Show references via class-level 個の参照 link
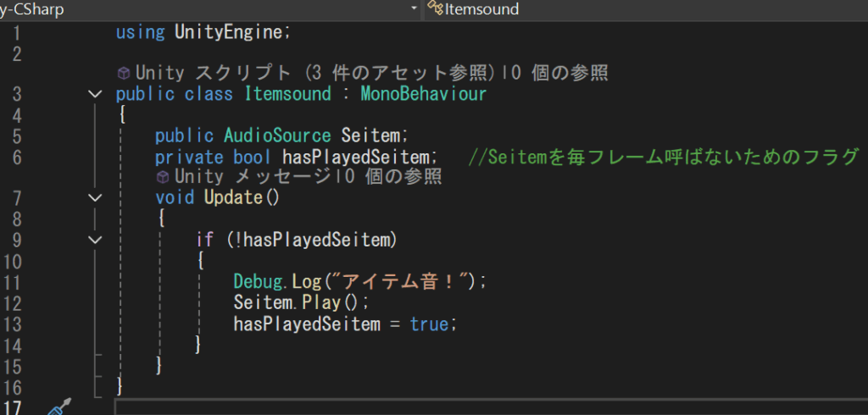 coord(565,73)
